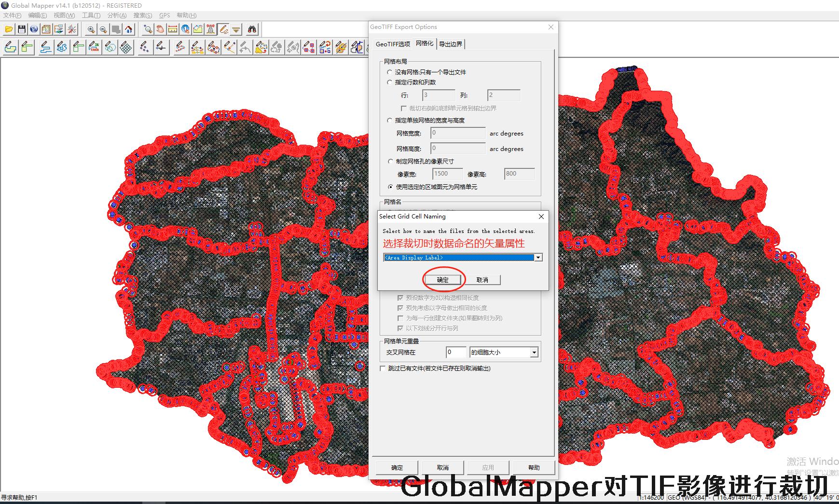
Task: Confirm grid cell naming with 确定
Action: [x=443, y=280]
